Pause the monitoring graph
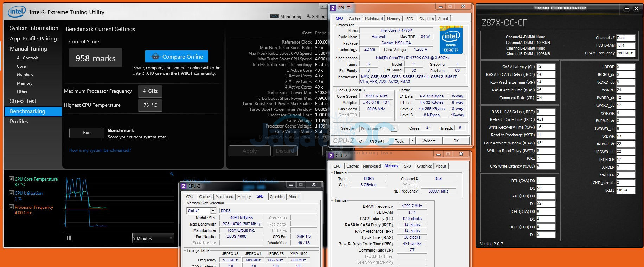The height and width of the screenshot is (267, 644). coord(69,238)
